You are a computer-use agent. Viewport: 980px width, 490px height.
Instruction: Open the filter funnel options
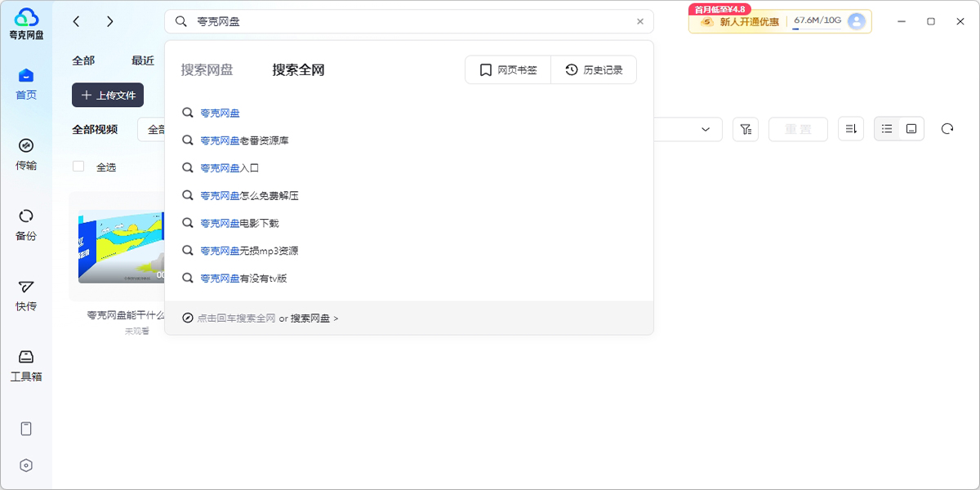(x=746, y=129)
